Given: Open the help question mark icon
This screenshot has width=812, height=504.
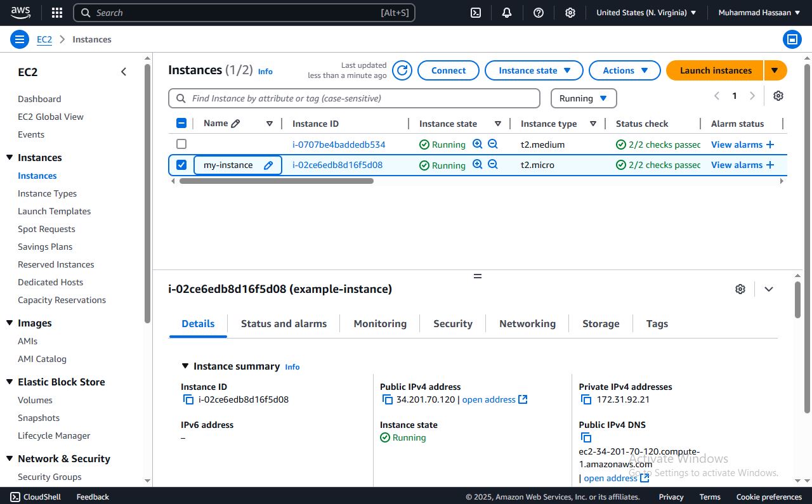Looking at the screenshot, I should coord(539,13).
